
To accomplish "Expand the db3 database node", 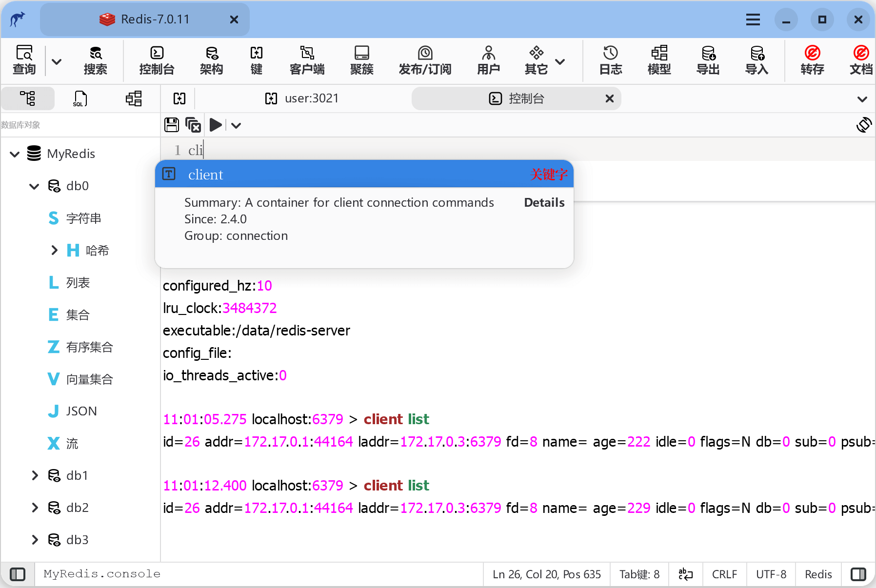I will coord(34,540).
